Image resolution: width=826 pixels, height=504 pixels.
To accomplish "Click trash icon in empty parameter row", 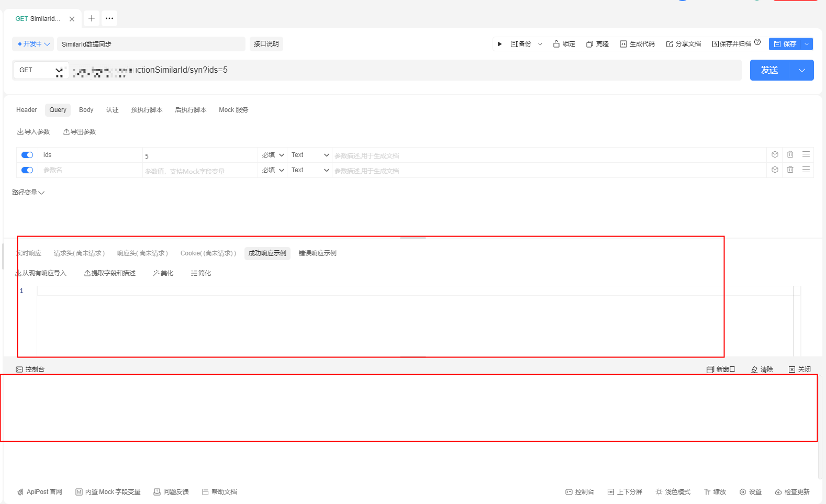I will coord(790,170).
